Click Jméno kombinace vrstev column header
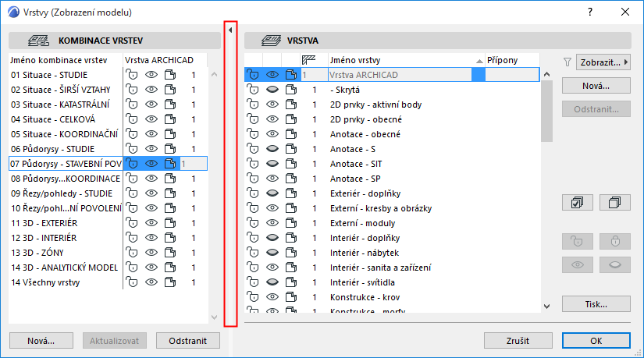The image size is (644, 358). coord(66,60)
